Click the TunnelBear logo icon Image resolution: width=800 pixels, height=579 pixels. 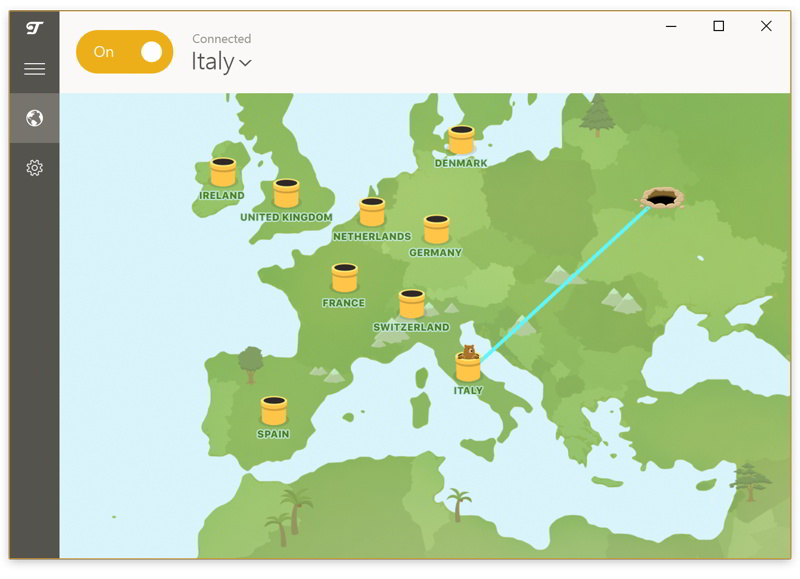(x=35, y=28)
